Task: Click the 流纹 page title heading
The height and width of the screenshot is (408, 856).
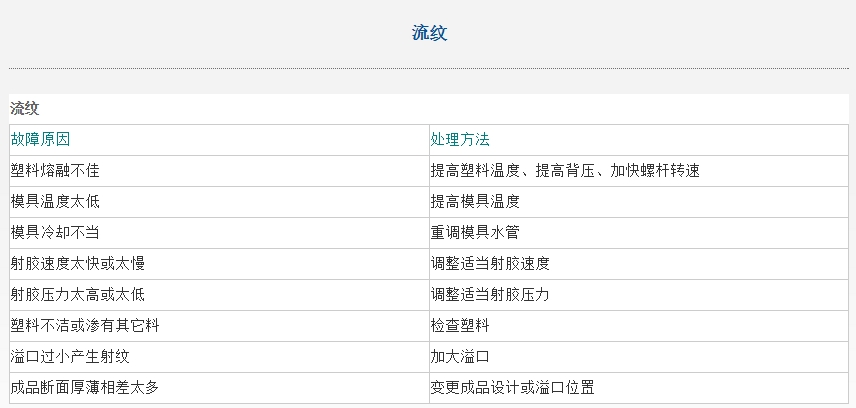Action: (x=430, y=33)
